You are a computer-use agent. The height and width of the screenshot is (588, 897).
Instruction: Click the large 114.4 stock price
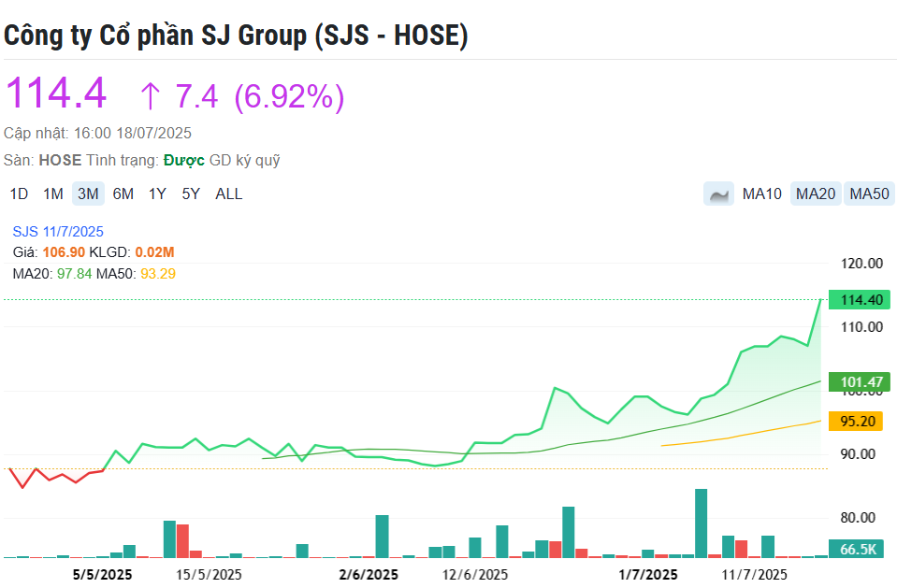[x=56, y=93]
